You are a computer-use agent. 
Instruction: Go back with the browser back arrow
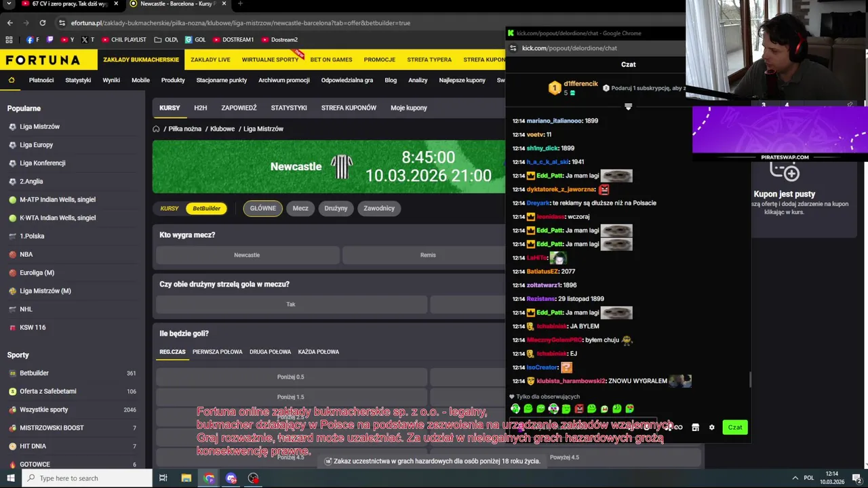click(9, 23)
